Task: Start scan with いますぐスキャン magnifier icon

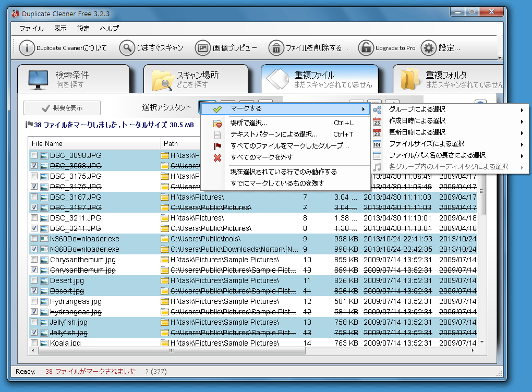Action: click(127, 48)
